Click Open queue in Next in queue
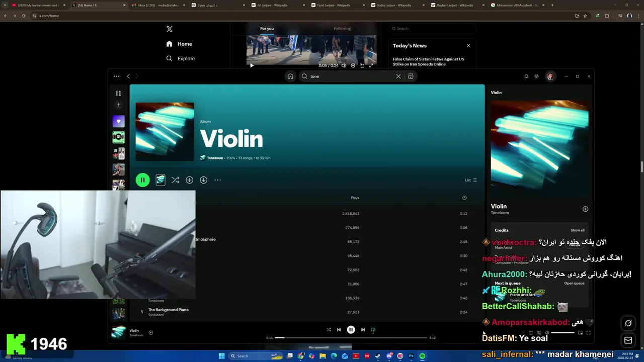 [574, 283]
